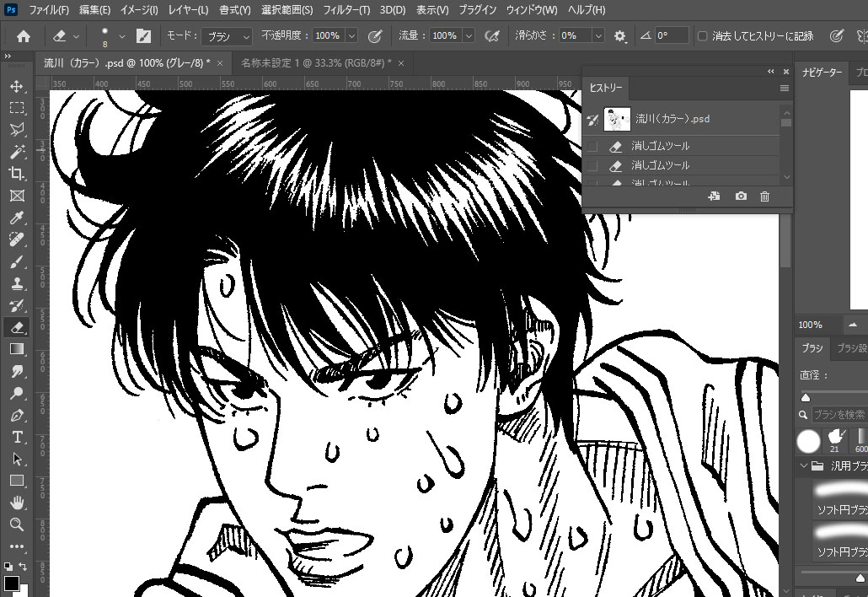
Task: Close the 流川（カラー）.psd document tab
Action: click(x=220, y=64)
